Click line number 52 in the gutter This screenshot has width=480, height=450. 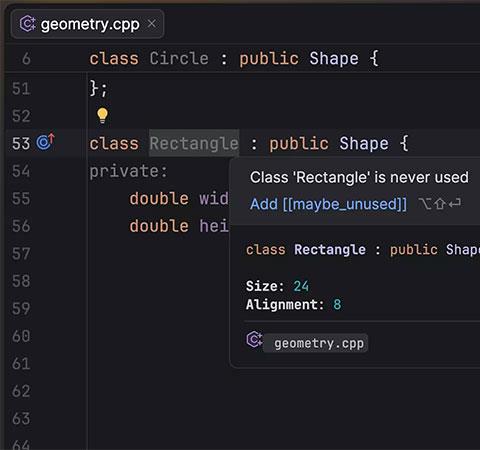(x=21, y=116)
